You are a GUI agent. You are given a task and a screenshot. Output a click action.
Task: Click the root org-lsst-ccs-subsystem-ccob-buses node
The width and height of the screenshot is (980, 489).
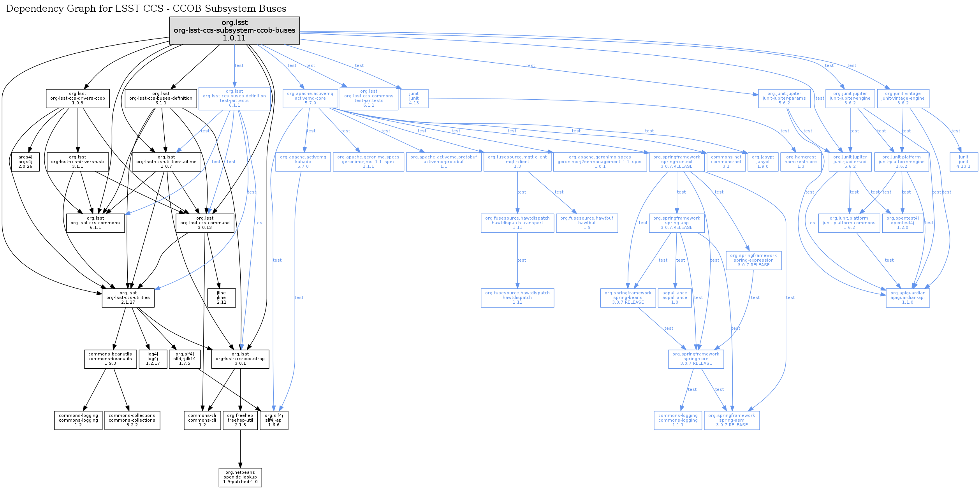click(x=234, y=30)
